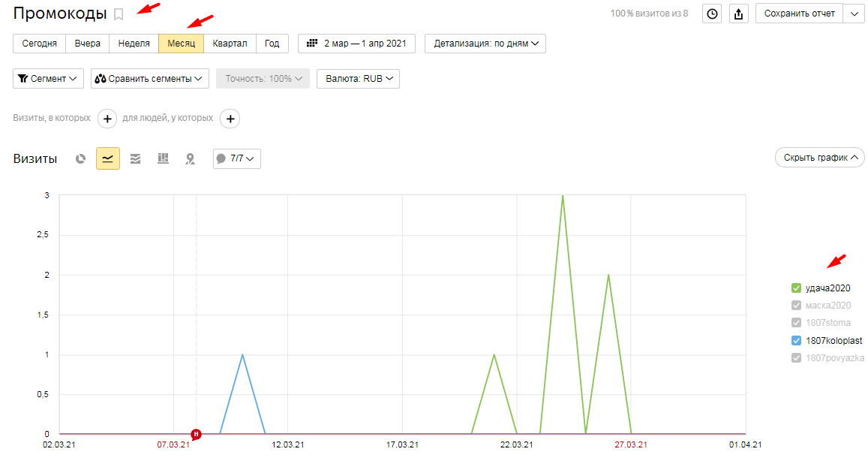Select the Неделя period tab
Screen dimensions: 868x458
click(134, 44)
